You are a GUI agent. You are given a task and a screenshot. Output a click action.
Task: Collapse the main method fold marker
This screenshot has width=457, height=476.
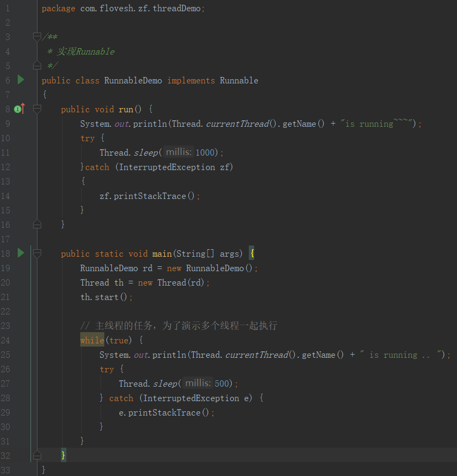pos(37,253)
